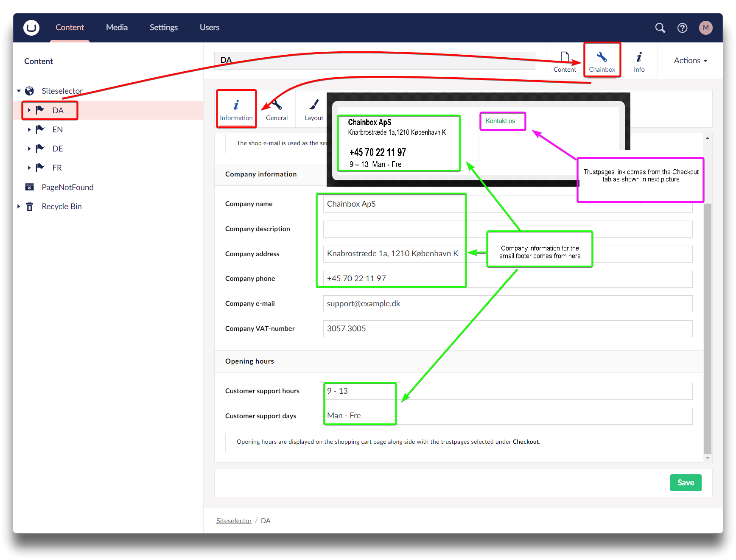Select the PageNotFound node
This screenshot has width=736, height=560.
click(x=67, y=187)
